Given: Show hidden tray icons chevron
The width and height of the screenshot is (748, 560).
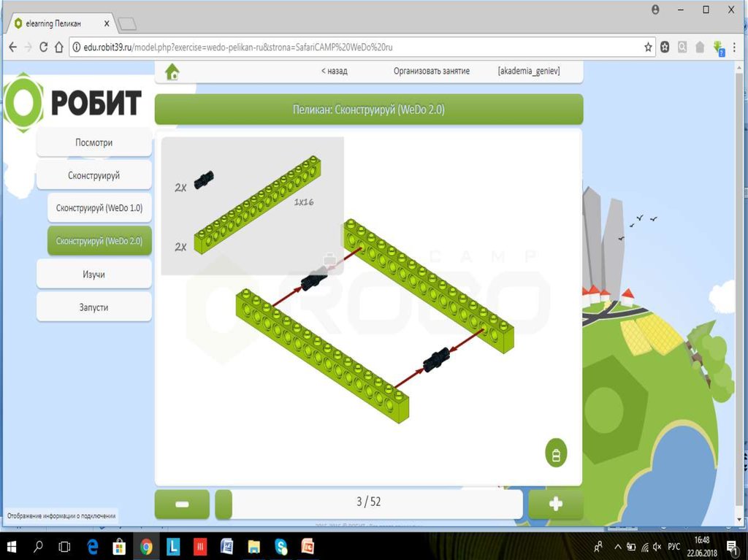Looking at the screenshot, I should click(x=618, y=547).
